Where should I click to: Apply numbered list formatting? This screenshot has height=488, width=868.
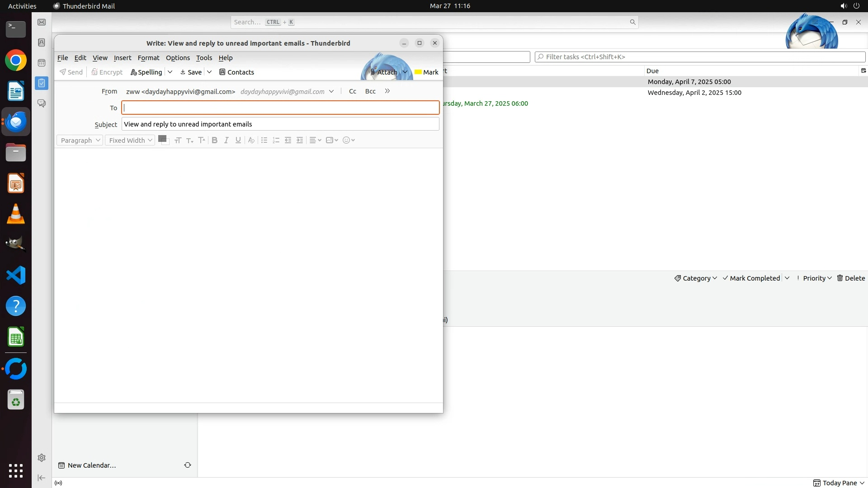276,140
